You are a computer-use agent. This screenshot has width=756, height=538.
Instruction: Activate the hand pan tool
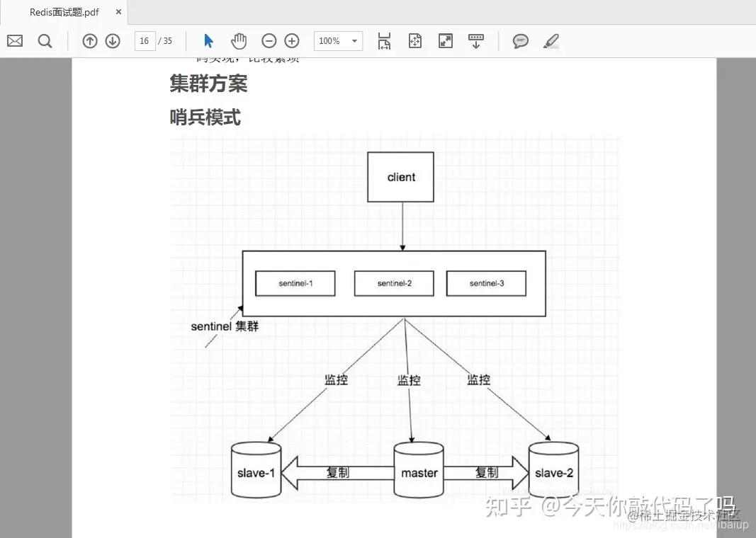(239, 41)
